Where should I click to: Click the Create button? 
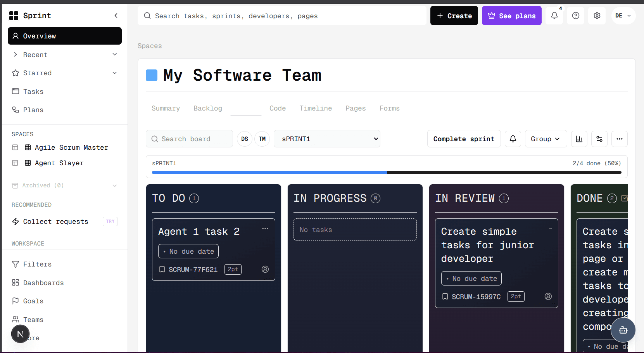(x=454, y=16)
